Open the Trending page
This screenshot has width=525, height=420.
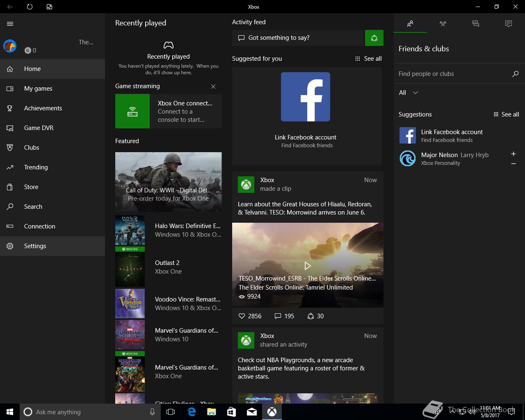[52, 167]
